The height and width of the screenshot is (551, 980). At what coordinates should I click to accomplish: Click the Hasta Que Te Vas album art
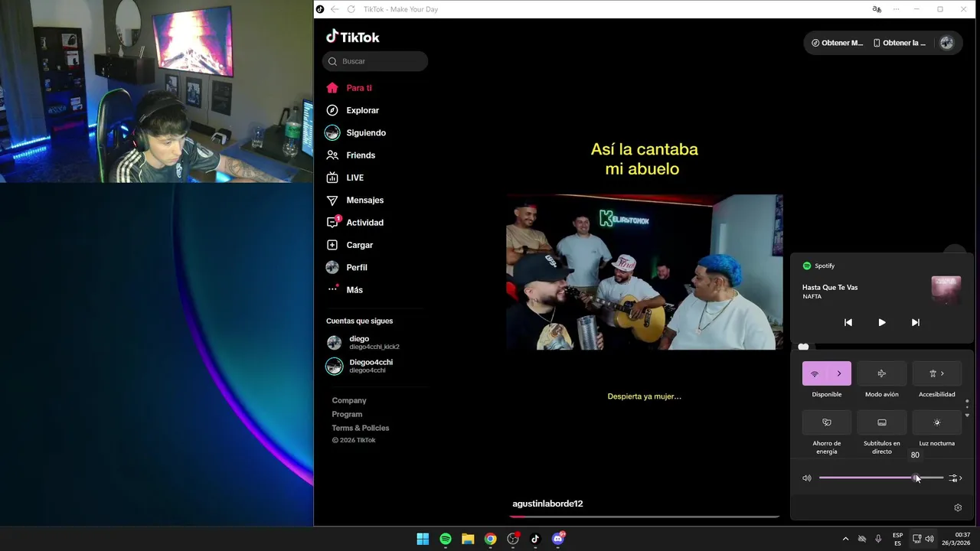[x=946, y=291]
